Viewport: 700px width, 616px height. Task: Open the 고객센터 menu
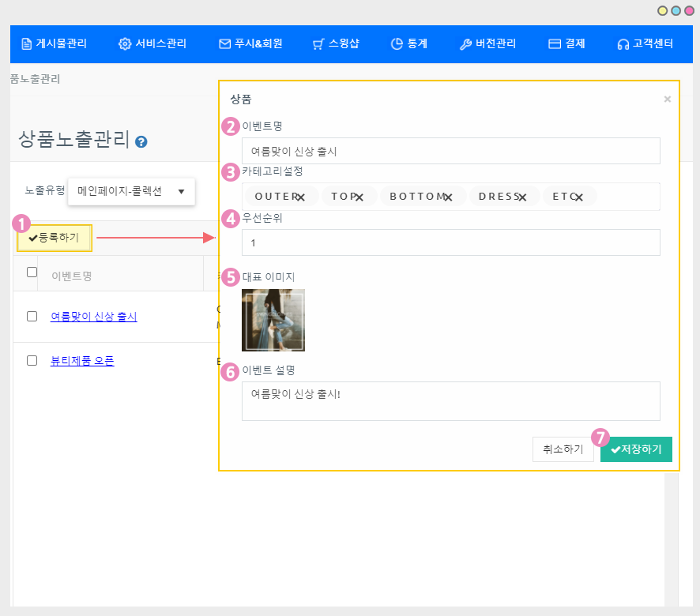coord(645,44)
